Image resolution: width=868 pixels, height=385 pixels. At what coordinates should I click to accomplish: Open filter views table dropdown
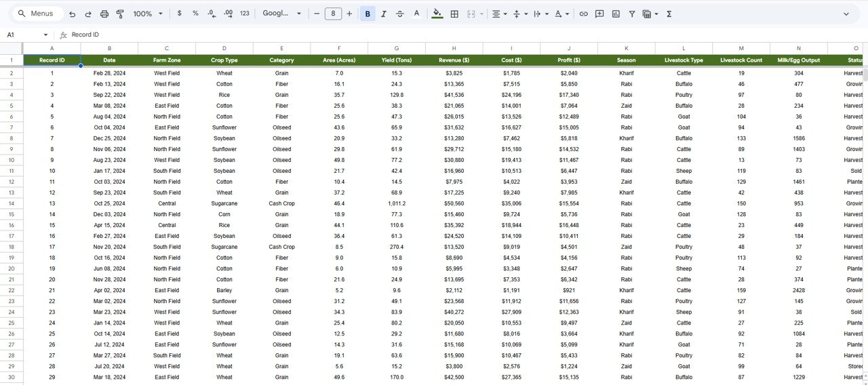click(x=650, y=14)
